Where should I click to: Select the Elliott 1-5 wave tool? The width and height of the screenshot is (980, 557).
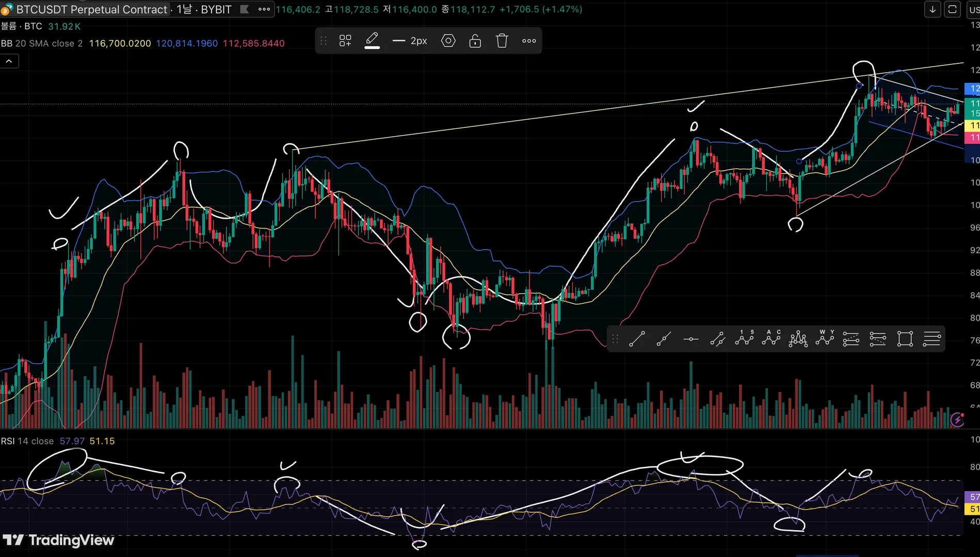pyautogui.click(x=744, y=338)
